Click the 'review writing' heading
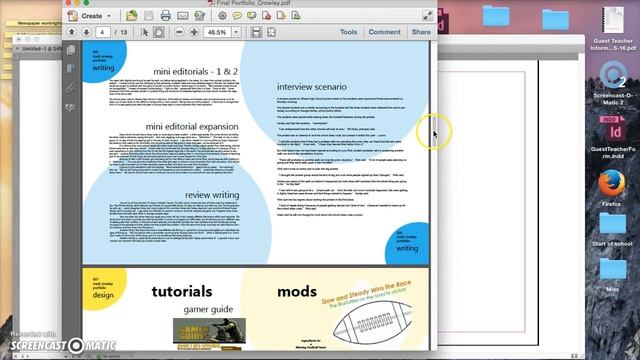Screen dimensions: 640x360 pyautogui.click(x=212, y=195)
